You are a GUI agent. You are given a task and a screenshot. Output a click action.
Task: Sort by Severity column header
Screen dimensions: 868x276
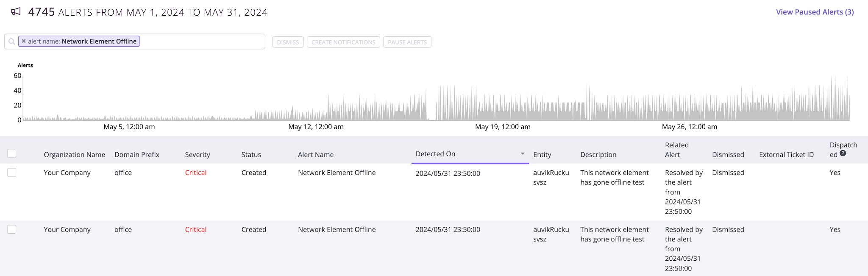[198, 155]
